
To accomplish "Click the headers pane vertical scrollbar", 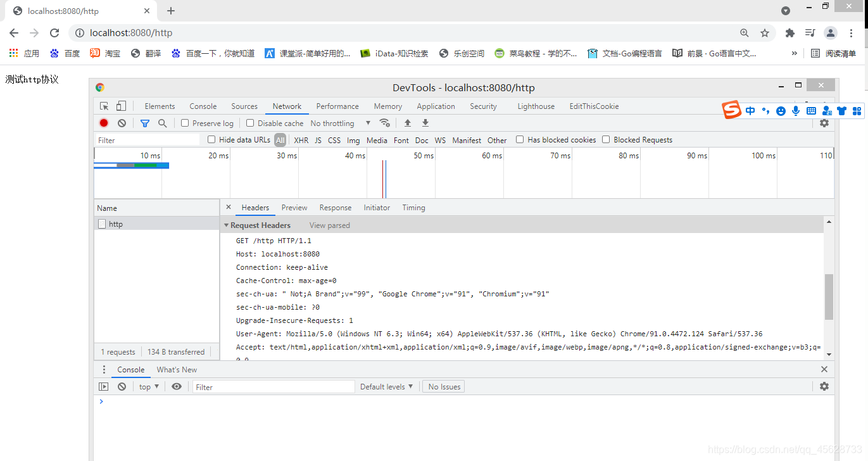I will [x=829, y=297].
